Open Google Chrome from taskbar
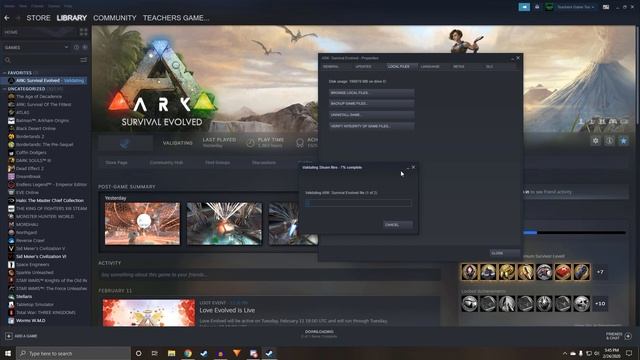 tap(188, 353)
